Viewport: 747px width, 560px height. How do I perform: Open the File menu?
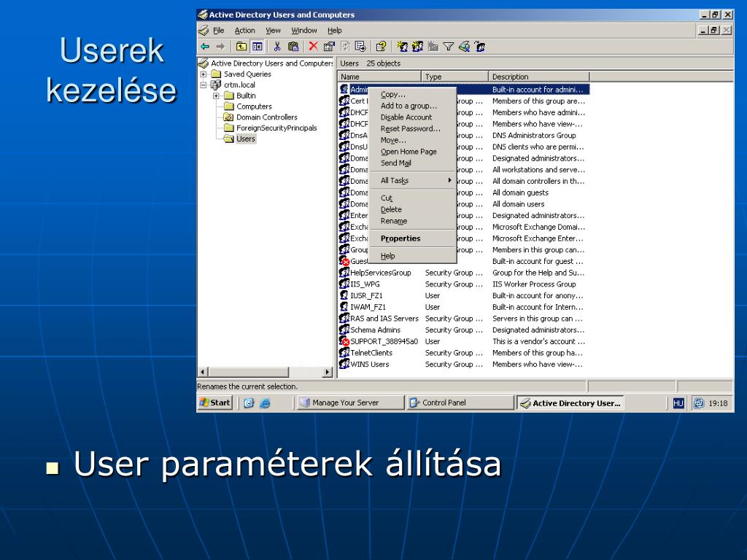[219, 31]
